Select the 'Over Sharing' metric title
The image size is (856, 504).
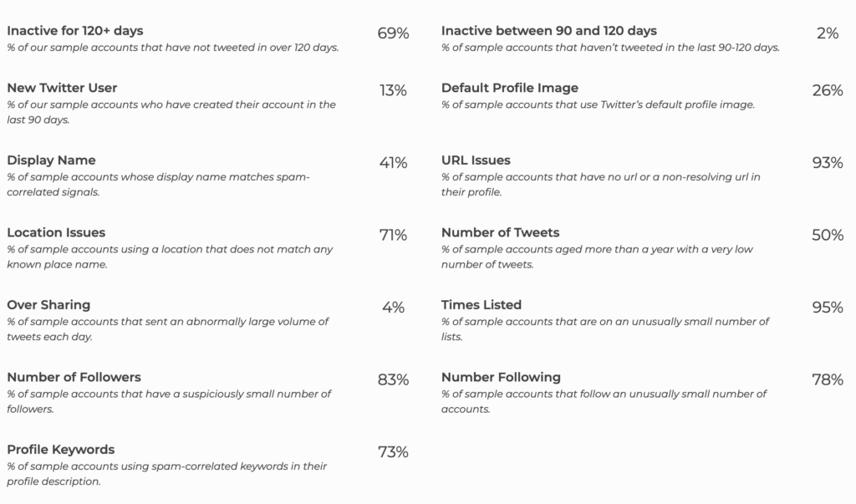(x=48, y=305)
